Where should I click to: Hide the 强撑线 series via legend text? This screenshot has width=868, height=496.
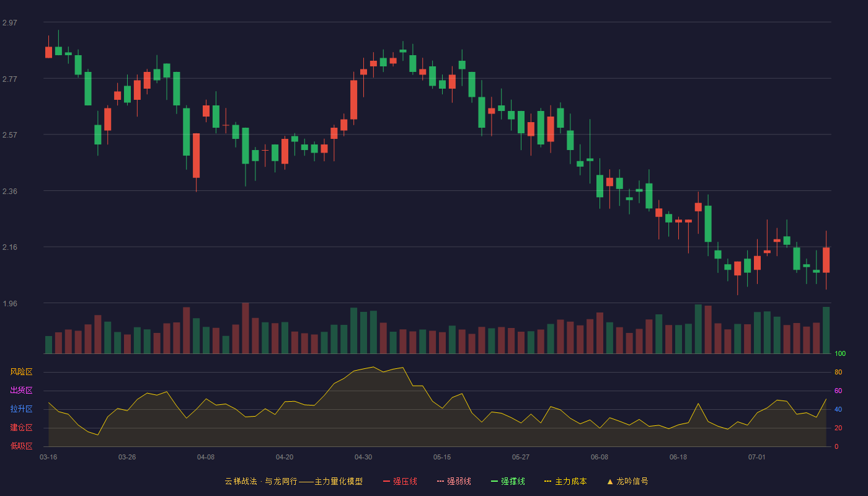pos(513,481)
